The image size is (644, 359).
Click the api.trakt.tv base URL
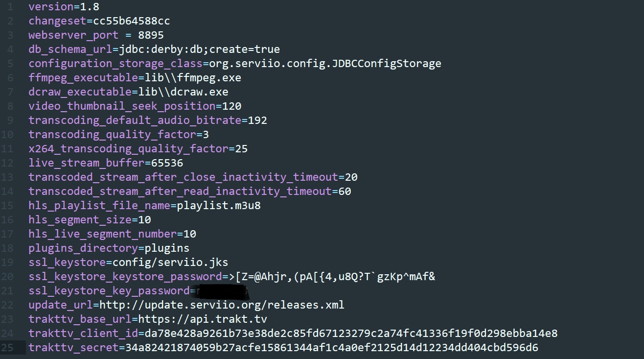click(203, 319)
